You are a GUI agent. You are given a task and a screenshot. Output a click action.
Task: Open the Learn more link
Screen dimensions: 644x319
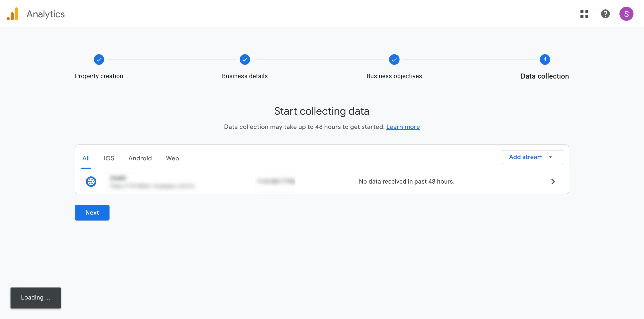pyautogui.click(x=403, y=127)
